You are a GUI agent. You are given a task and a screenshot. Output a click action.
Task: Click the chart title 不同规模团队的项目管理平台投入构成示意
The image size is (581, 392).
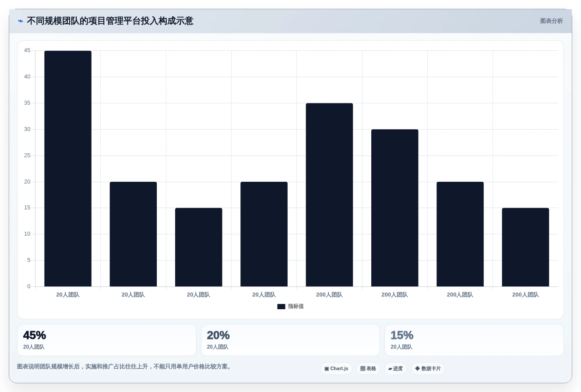(110, 21)
